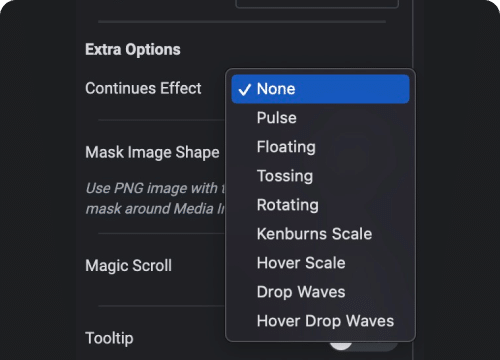Click the separator line below Continues Effect
Viewport: 500px width, 360px height.
click(x=162, y=120)
